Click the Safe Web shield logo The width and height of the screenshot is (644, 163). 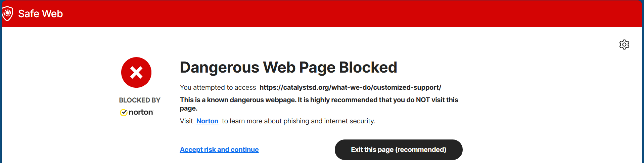(7, 13)
